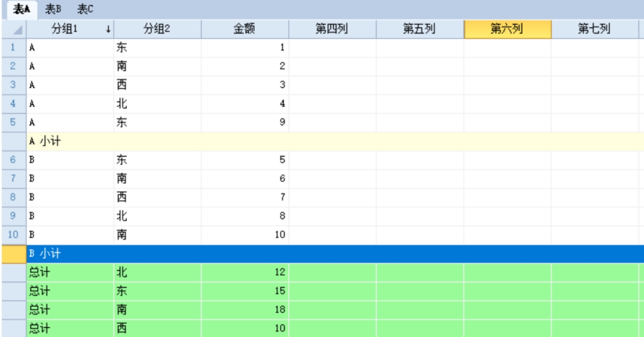Screen dimensions: 644x337
Task: Select row header number 7
Action: [14, 179]
